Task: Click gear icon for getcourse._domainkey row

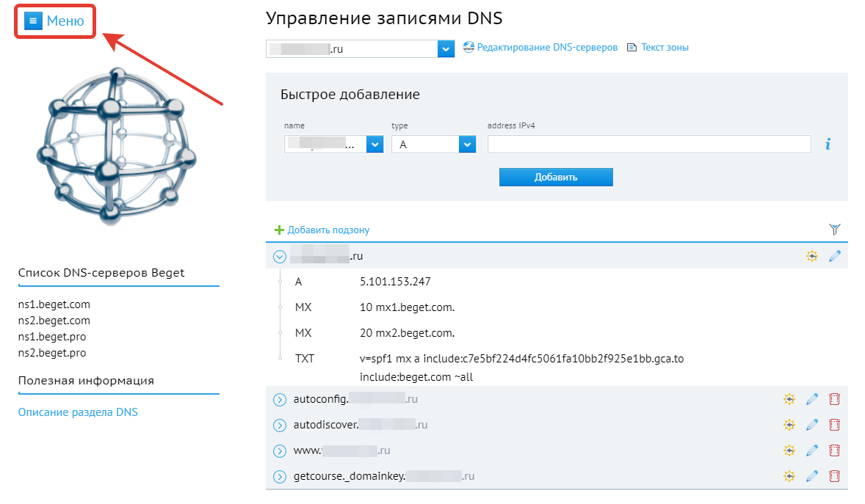Action: (789, 476)
